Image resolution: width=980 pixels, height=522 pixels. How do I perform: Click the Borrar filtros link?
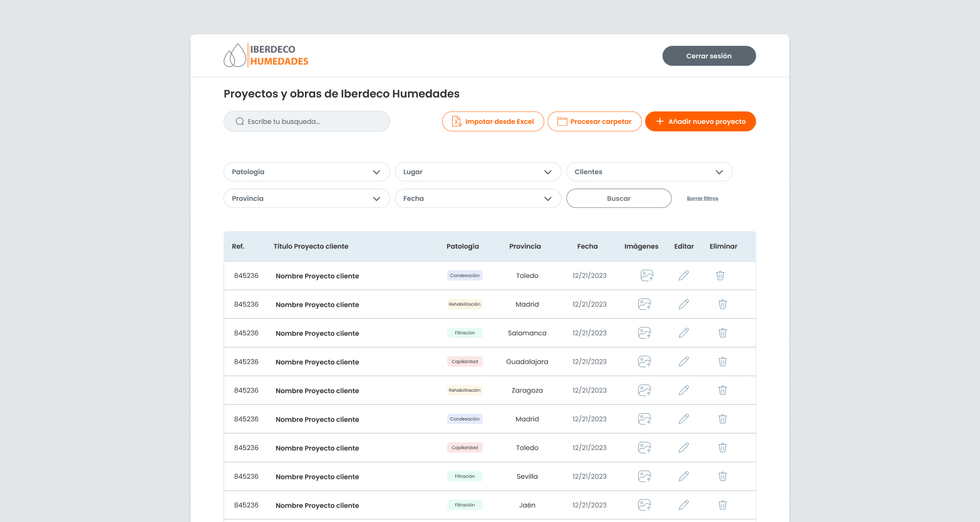702,198
